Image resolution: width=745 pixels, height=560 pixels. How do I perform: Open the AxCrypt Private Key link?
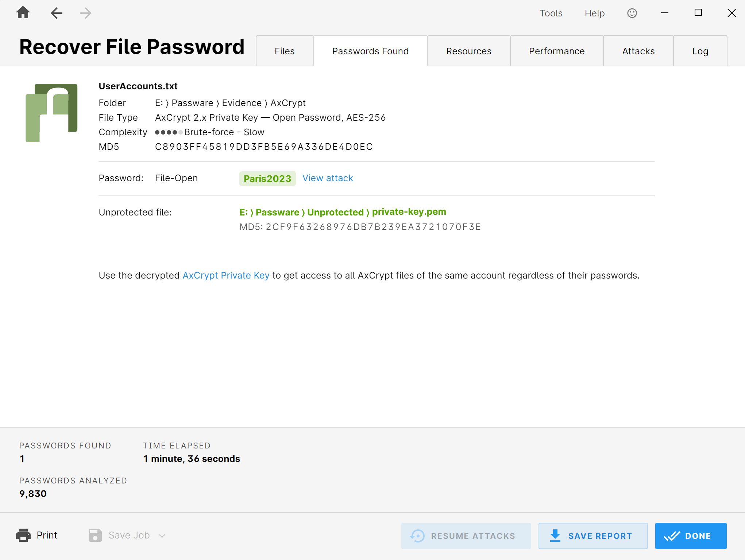(226, 275)
